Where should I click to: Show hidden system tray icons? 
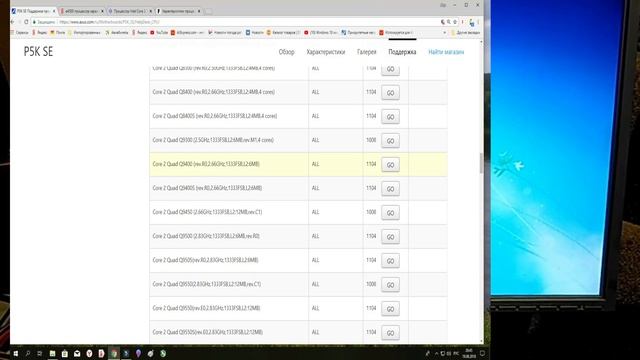tap(436, 353)
